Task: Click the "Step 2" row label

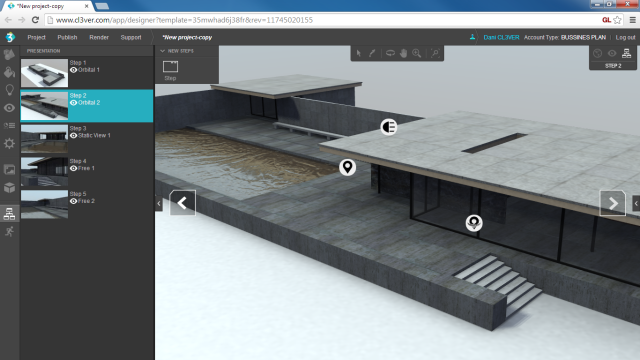Action: coord(78,96)
